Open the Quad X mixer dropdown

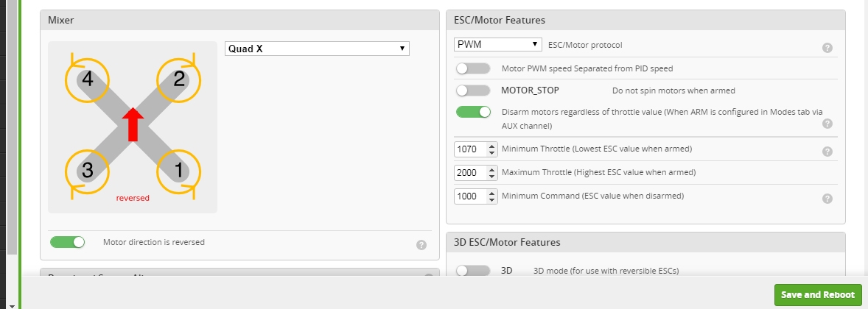tap(317, 49)
